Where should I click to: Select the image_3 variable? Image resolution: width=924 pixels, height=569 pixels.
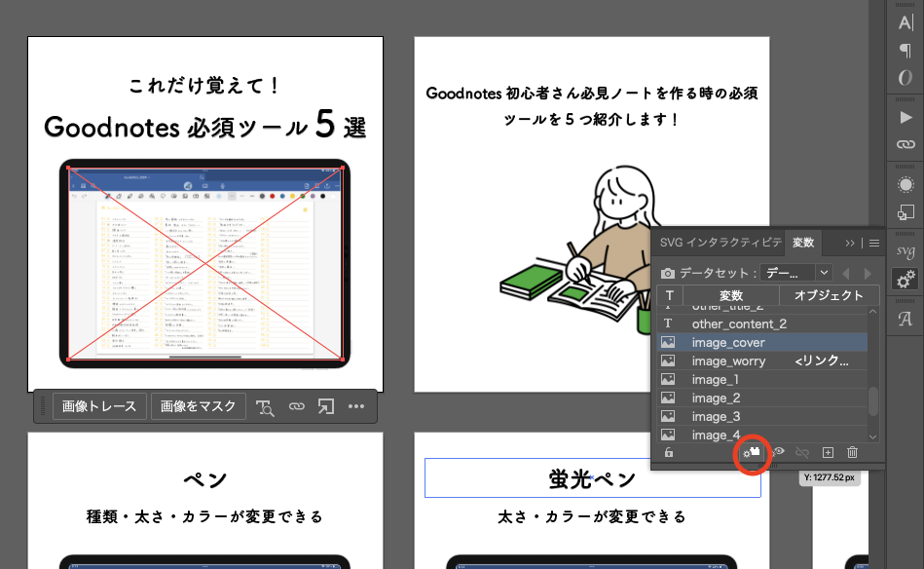click(x=762, y=416)
